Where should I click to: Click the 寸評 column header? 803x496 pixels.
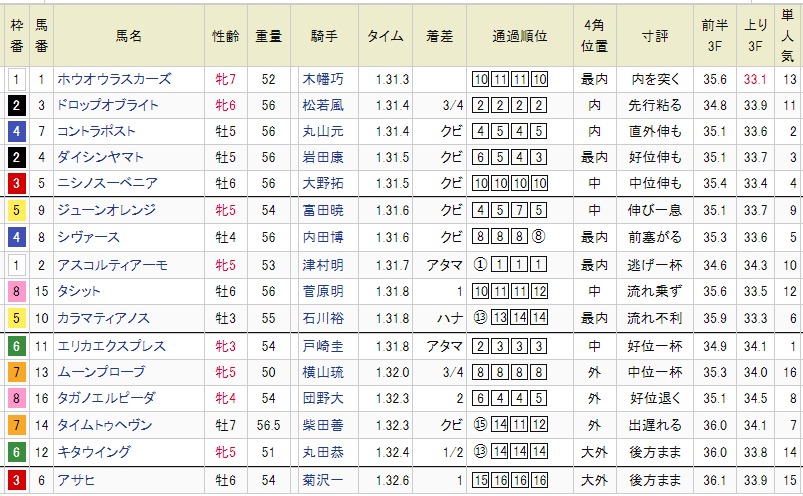[656, 36]
